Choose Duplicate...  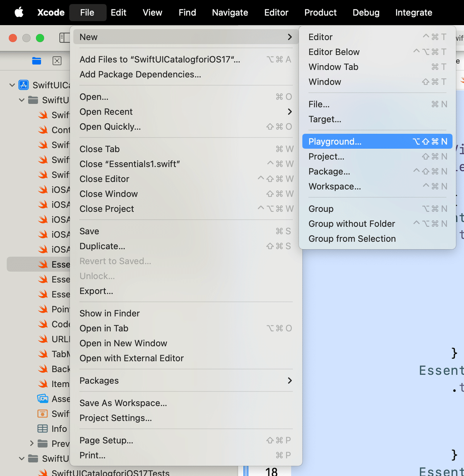pyautogui.click(x=186, y=246)
